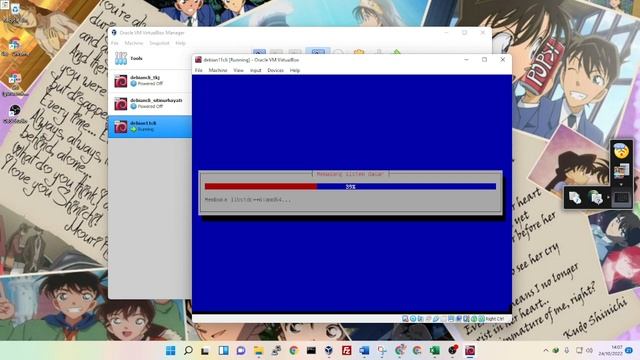Open Machine menu in debian11cb VM window
The image size is (640, 360).
[218, 70]
